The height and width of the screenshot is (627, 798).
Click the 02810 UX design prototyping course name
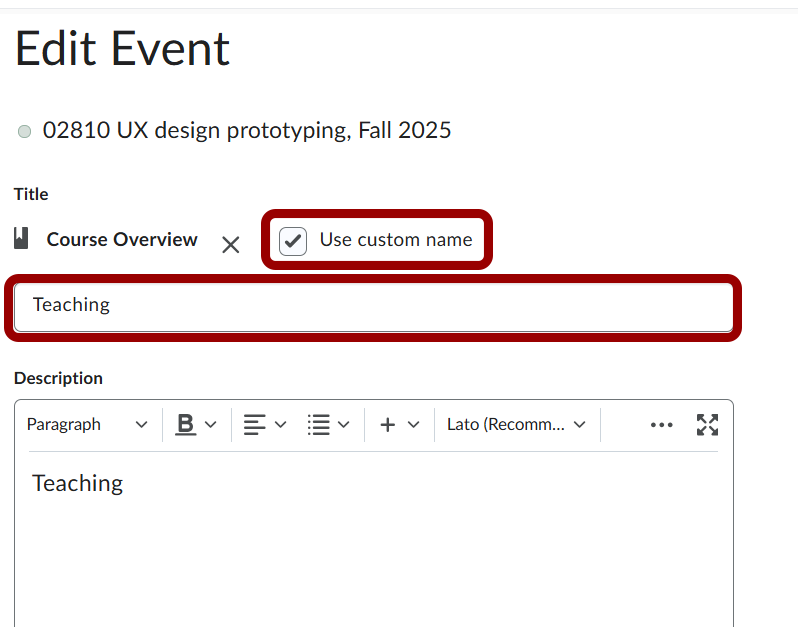247,130
